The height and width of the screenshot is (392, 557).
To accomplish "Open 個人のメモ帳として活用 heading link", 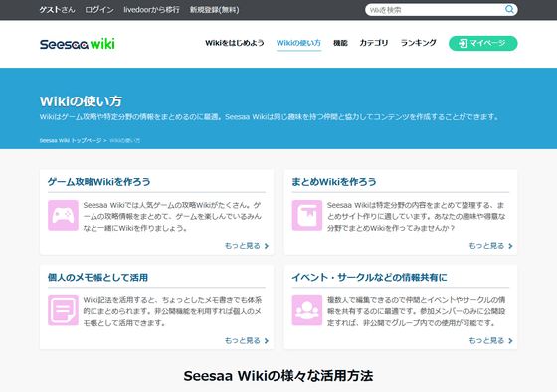I will (x=97, y=277).
